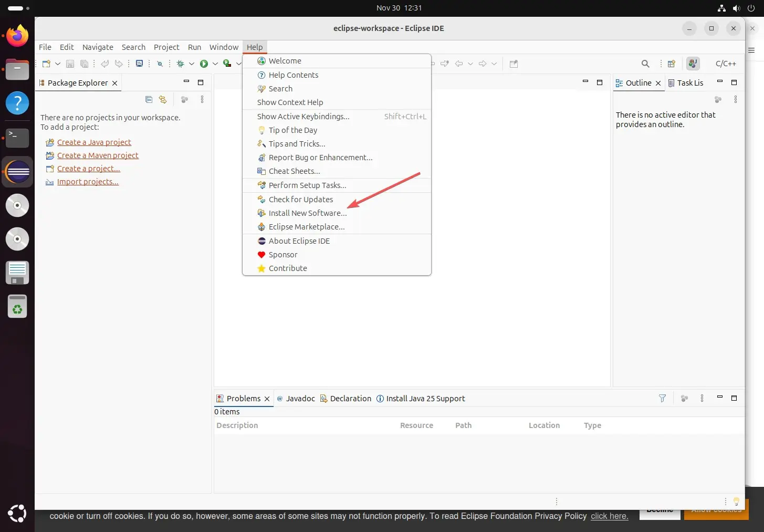Viewport: 764px width, 532px height.
Task: Switch to the Declaration tab
Action: 346,399
